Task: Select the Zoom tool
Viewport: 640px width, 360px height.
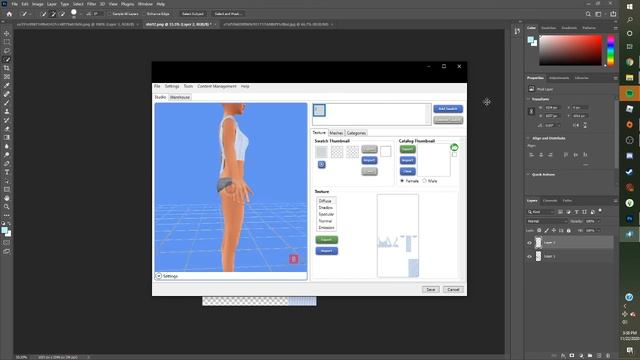Action: coord(7,207)
